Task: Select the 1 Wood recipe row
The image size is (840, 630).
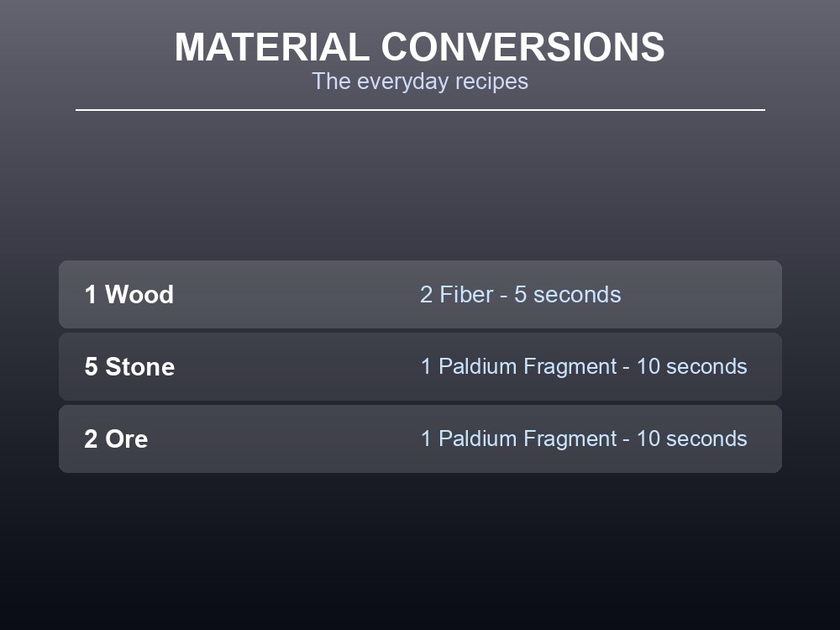Action: (x=420, y=294)
